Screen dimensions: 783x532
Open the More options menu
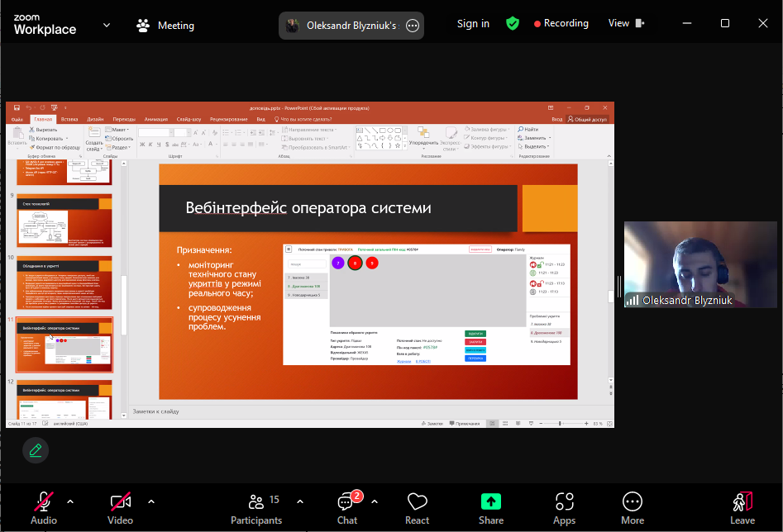pos(633,507)
